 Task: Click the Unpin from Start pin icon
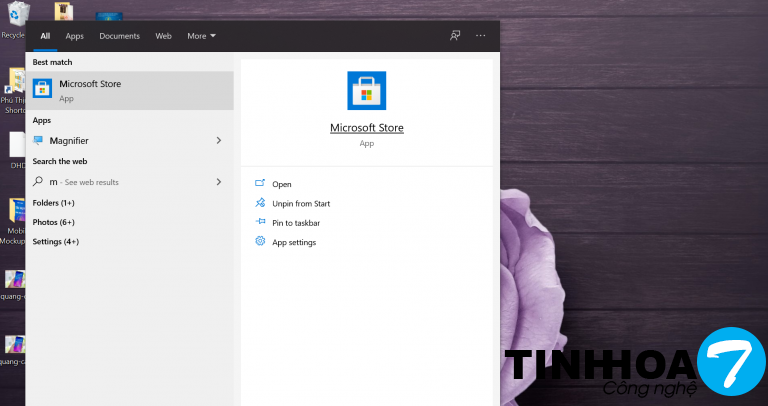(260, 203)
